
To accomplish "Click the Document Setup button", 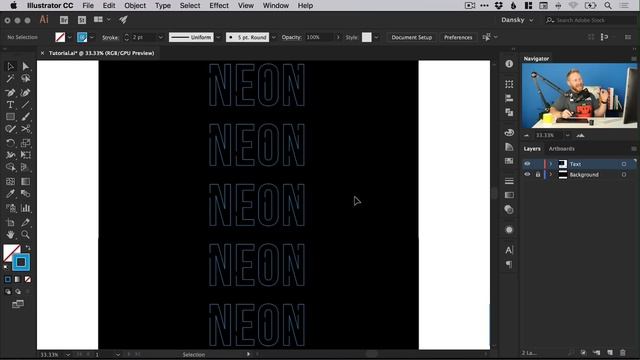I will (411, 37).
